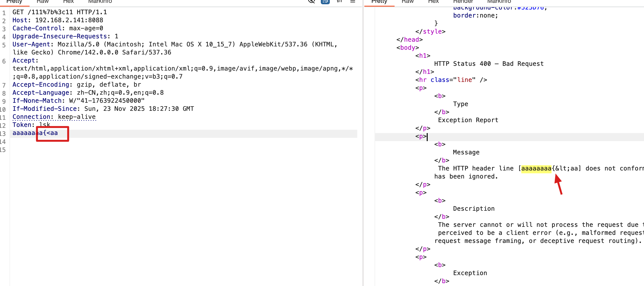Select the request Pretty tab
644x286 pixels.
(x=14, y=1)
